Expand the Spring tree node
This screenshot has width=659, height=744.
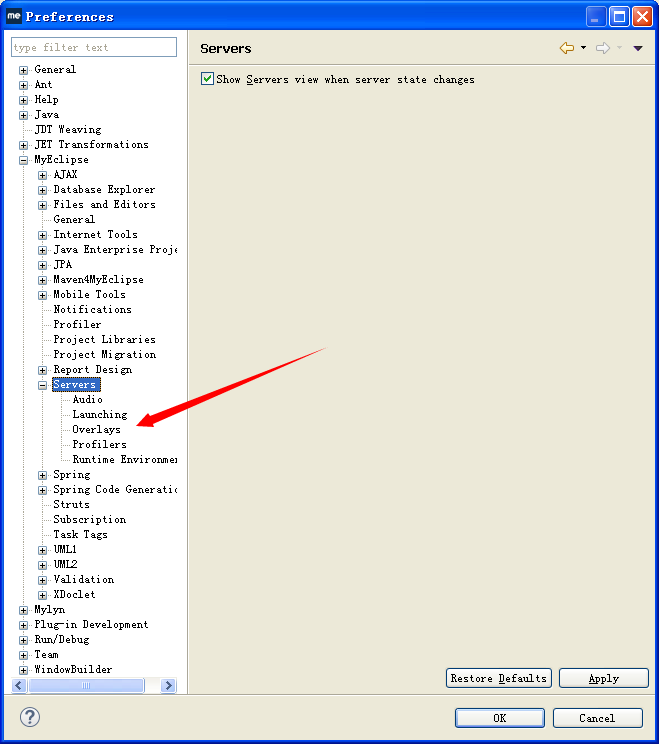(x=43, y=475)
